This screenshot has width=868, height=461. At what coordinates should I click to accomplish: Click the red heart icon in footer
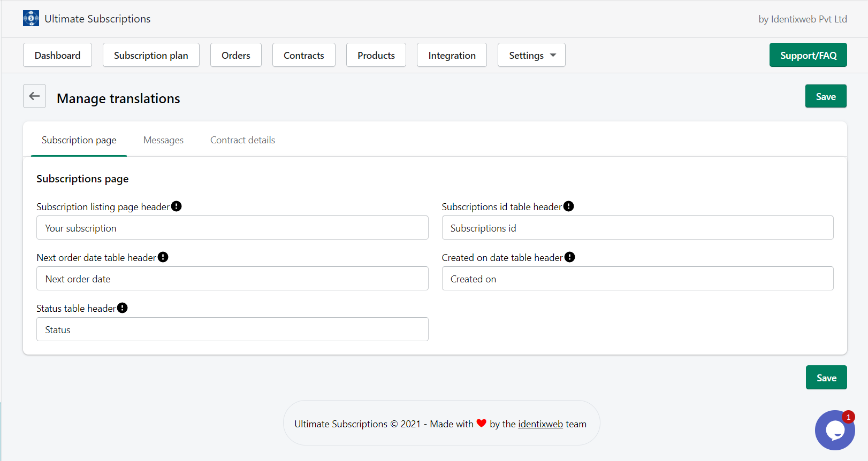[482, 423]
